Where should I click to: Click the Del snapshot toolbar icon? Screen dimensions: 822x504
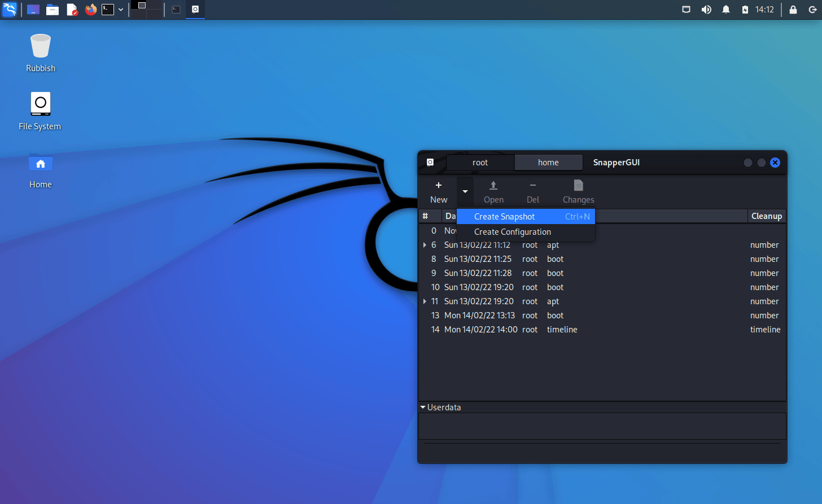coord(532,186)
